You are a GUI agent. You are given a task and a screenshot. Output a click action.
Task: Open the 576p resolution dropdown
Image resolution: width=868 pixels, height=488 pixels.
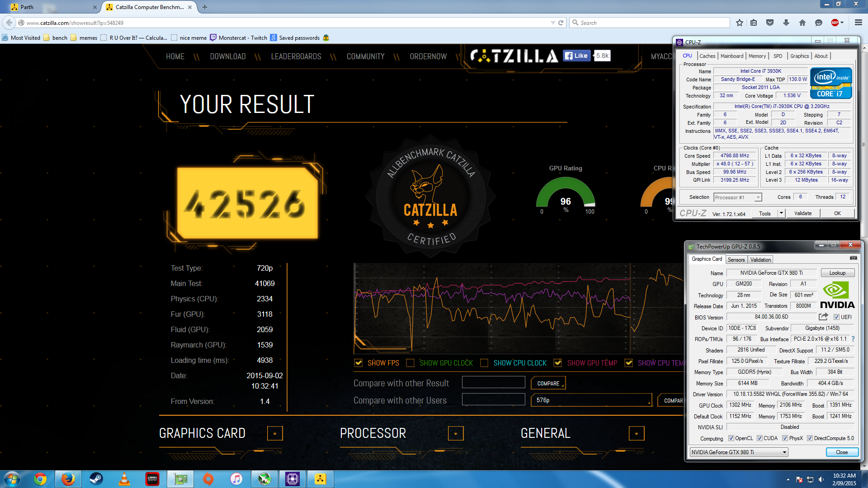click(591, 400)
